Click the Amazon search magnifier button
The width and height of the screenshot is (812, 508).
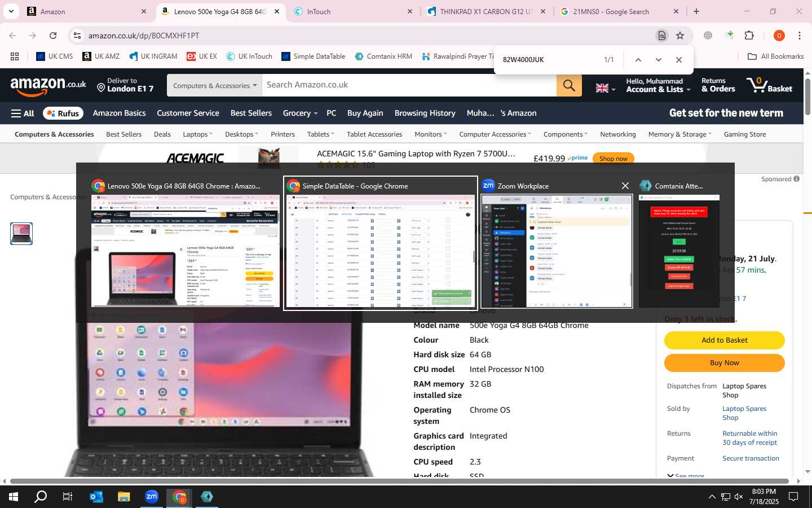pos(569,85)
